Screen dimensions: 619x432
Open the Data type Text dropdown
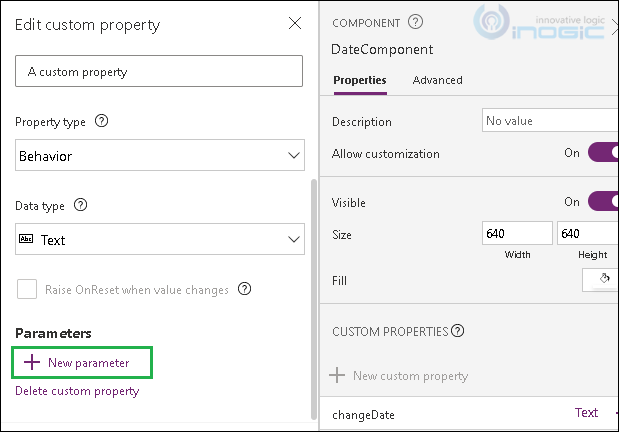tap(160, 239)
